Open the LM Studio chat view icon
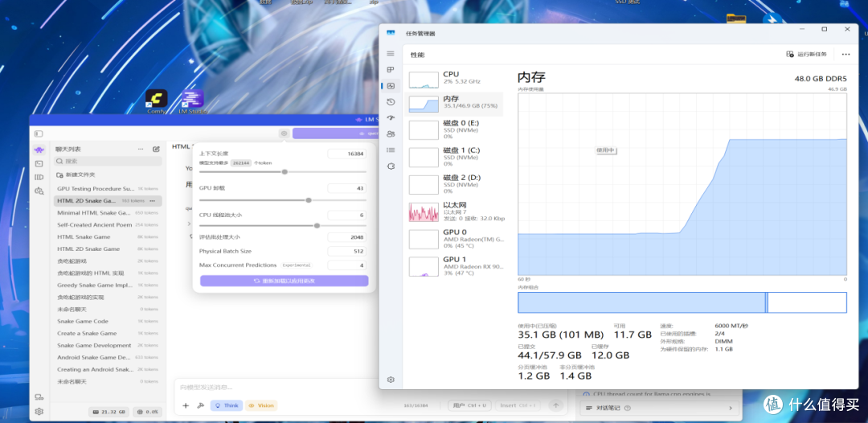 pos(39,150)
